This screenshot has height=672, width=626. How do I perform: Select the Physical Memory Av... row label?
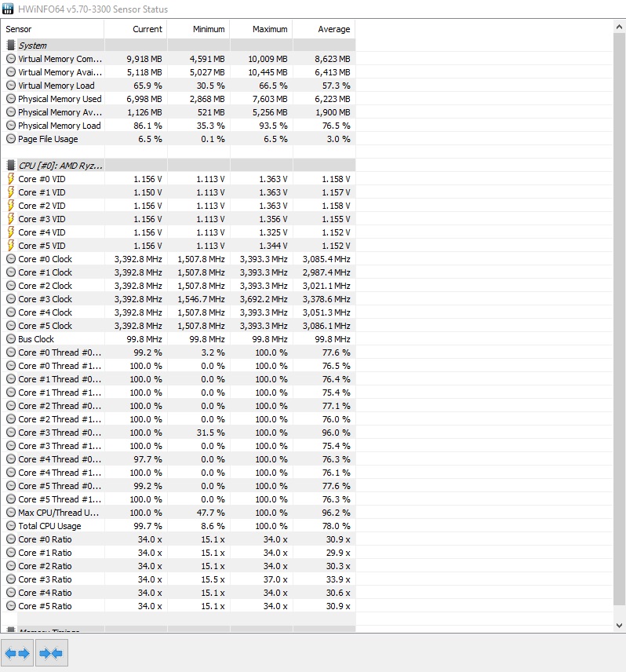(60, 111)
